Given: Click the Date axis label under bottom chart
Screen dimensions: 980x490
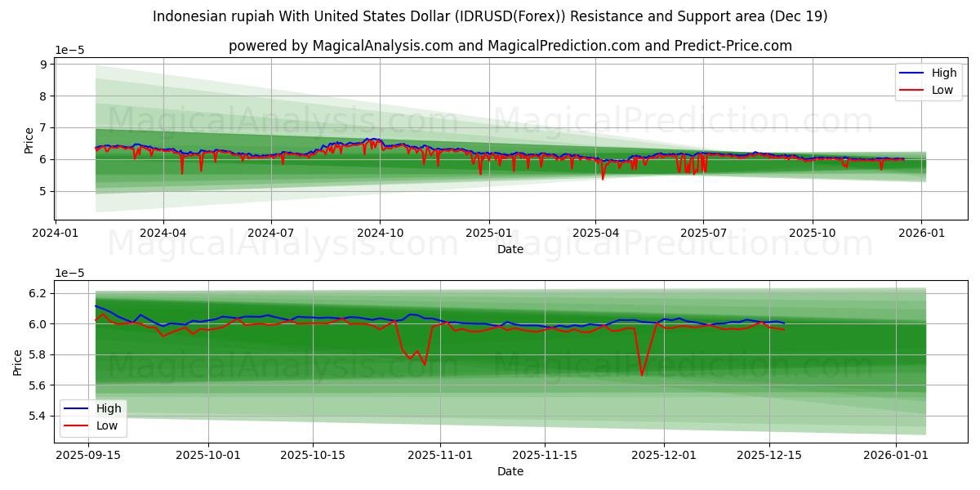Looking at the screenshot, I should (510, 471).
